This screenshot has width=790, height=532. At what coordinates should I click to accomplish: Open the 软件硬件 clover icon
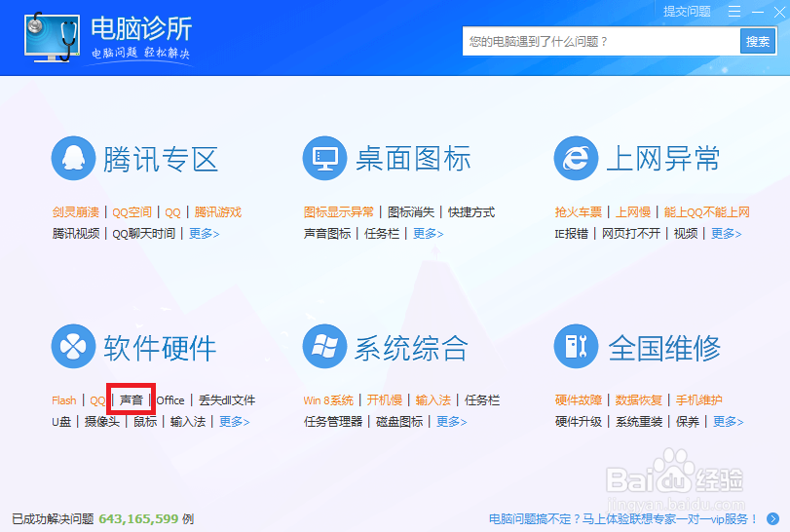pyautogui.click(x=74, y=346)
